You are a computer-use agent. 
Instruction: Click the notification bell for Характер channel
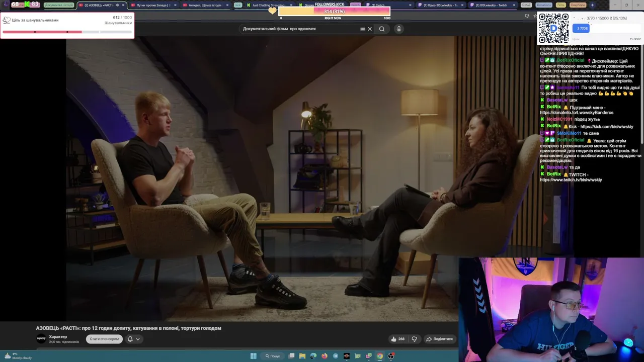click(x=130, y=339)
